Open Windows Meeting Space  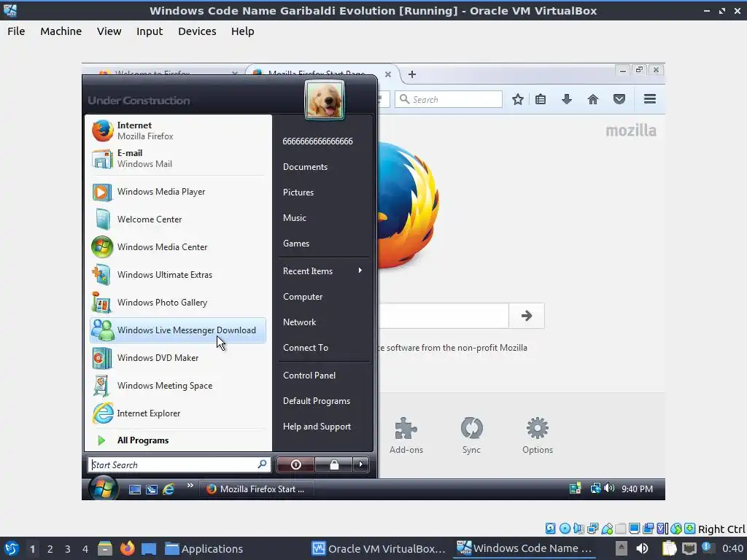[178, 386]
